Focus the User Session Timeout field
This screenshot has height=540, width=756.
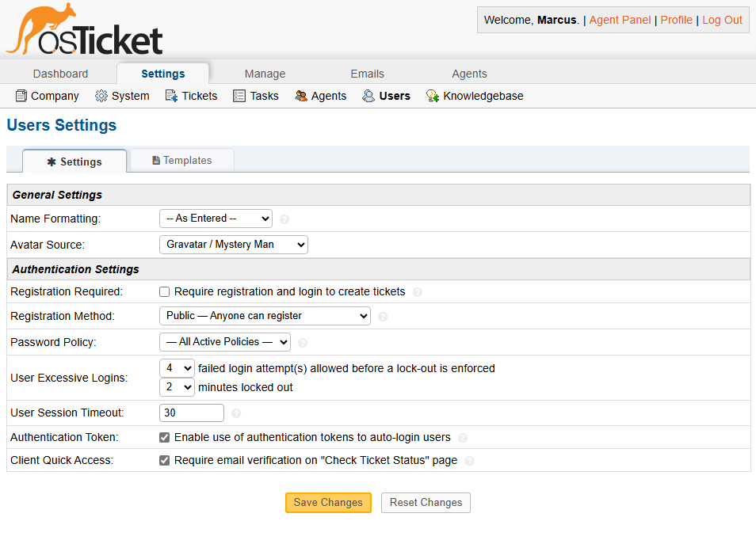pos(192,413)
